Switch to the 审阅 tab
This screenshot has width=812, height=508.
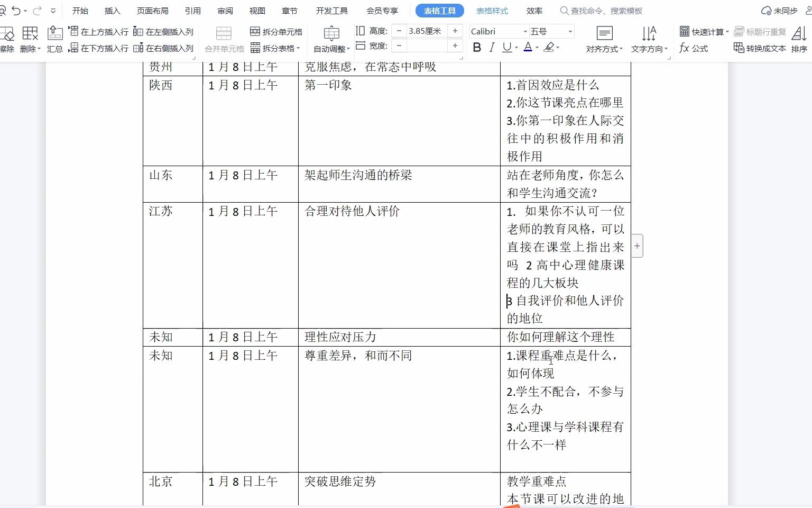tap(225, 11)
